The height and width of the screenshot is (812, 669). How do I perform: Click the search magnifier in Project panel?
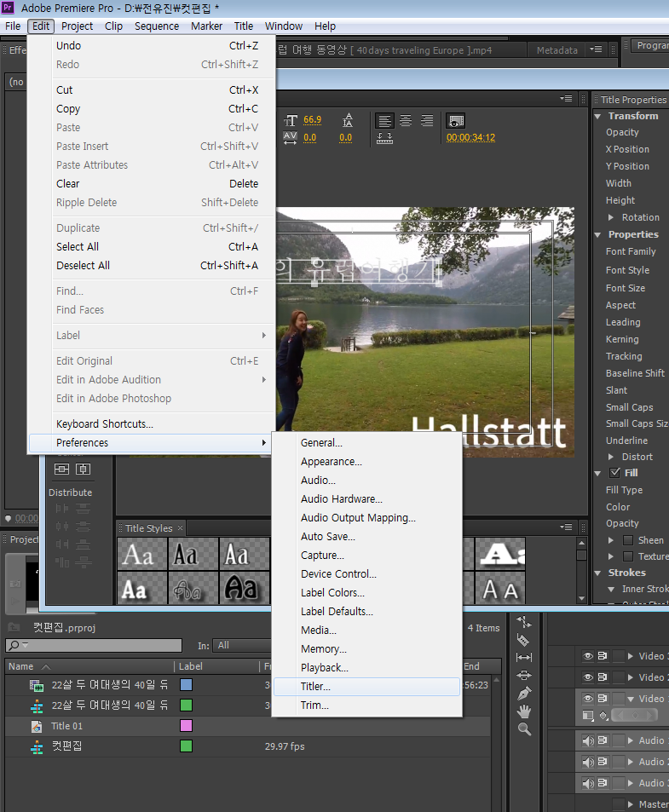[x=14, y=645]
